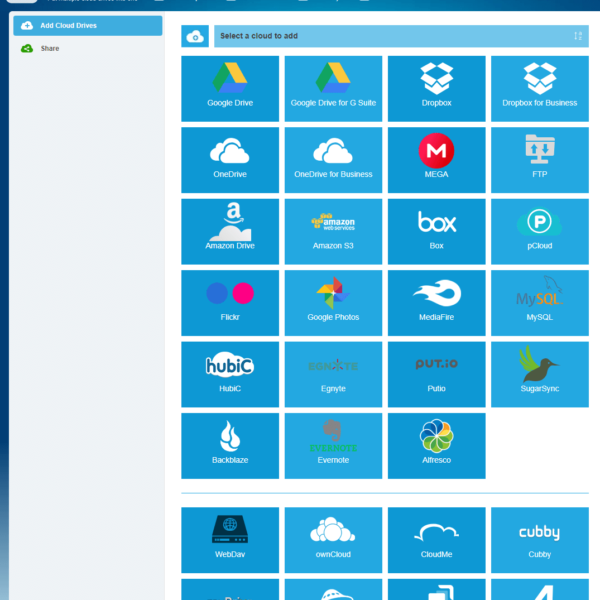Add an FTP connection
Viewport: 600px width, 600px height.
click(x=540, y=160)
